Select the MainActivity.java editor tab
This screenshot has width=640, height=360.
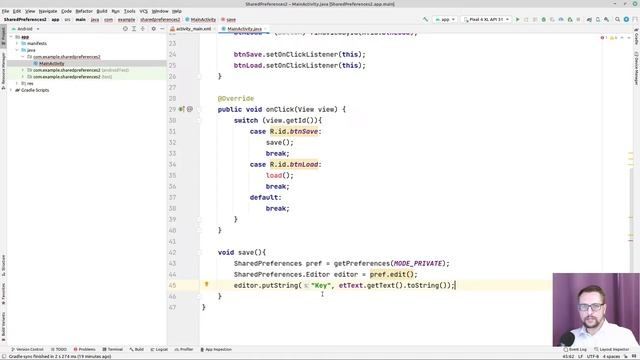[x=244, y=29]
